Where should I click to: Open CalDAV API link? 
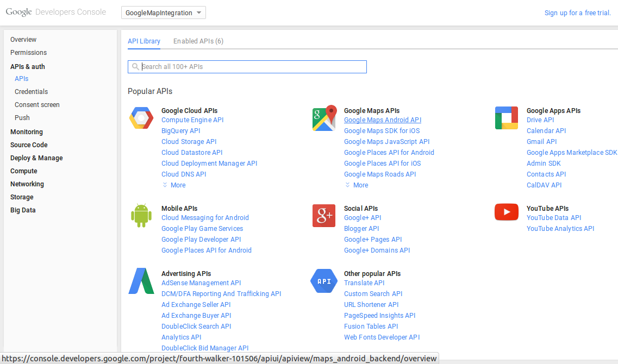(x=544, y=185)
